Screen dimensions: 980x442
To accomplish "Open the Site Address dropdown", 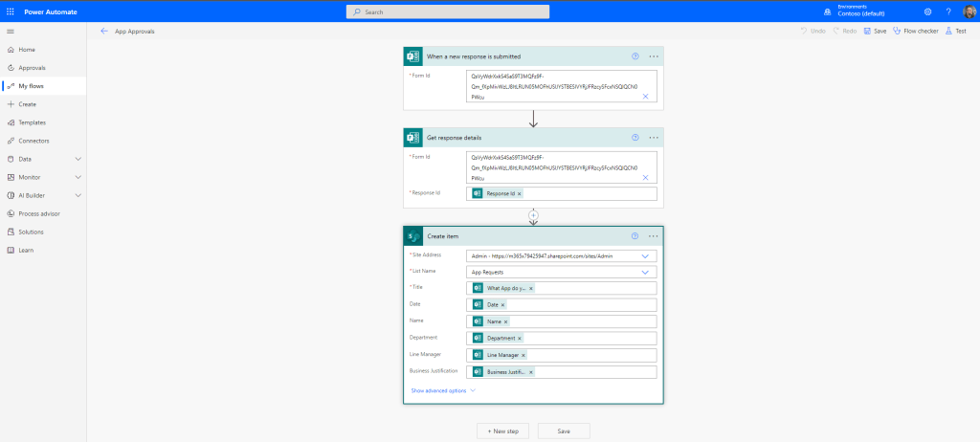I will [645, 256].
